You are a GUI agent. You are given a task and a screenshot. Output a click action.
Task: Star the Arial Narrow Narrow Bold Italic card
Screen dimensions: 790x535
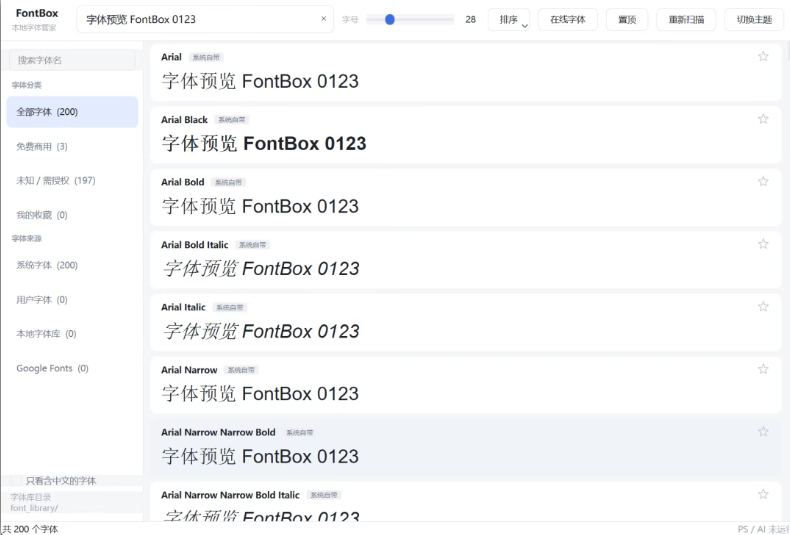click(x=763, y=494)
